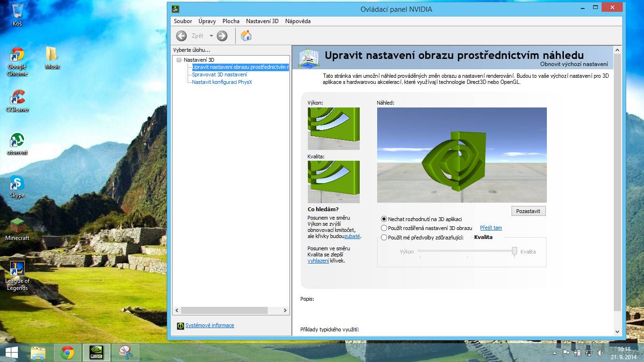
Task: Open the Úpravy menu
Action: 207,21
